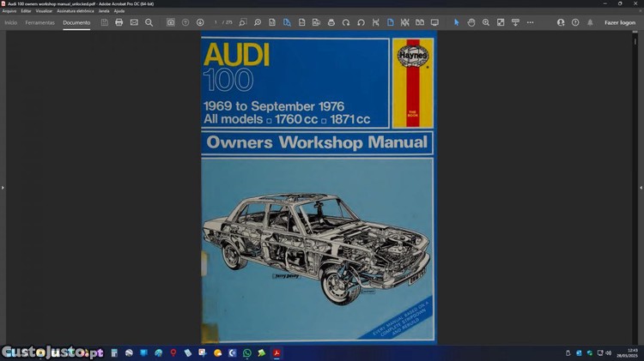644x361 pixels.
Task: Select the Hand pan tool
Action: click(471, 22)
